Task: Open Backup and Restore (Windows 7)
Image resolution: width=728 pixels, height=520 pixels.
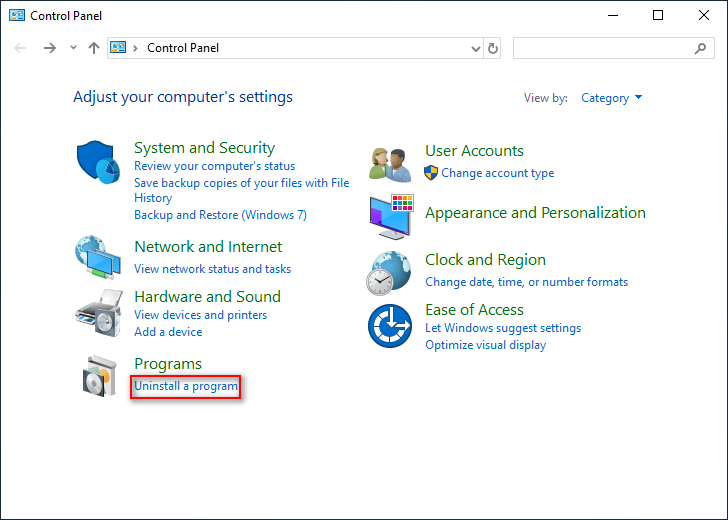Action: 220,215
